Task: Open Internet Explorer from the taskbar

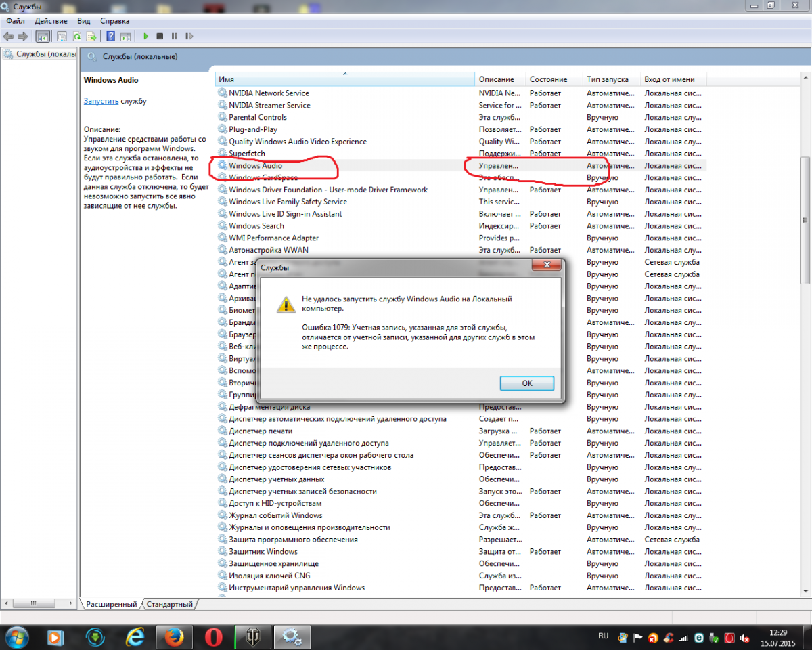Action: coord(135,636)
